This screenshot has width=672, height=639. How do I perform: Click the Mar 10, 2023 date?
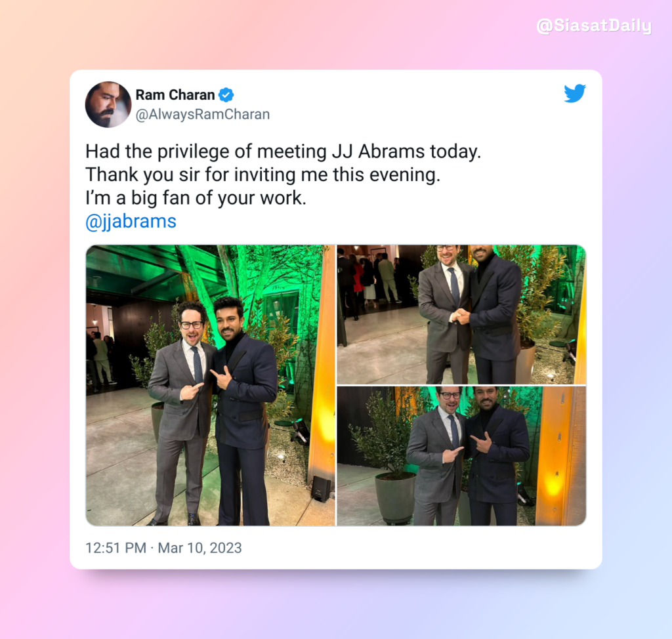(x=199, y=548)
